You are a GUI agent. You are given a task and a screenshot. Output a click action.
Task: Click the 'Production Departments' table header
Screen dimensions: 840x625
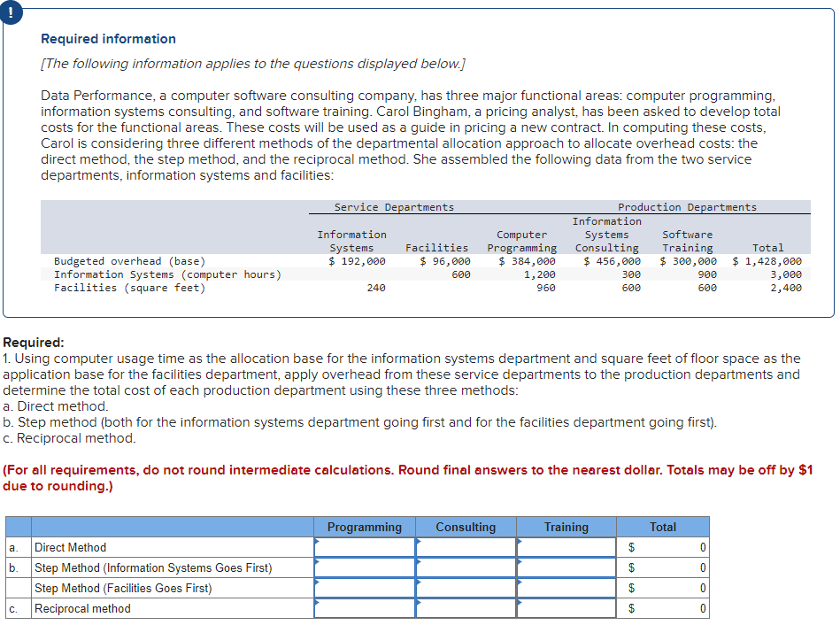(x=688, y=207)
